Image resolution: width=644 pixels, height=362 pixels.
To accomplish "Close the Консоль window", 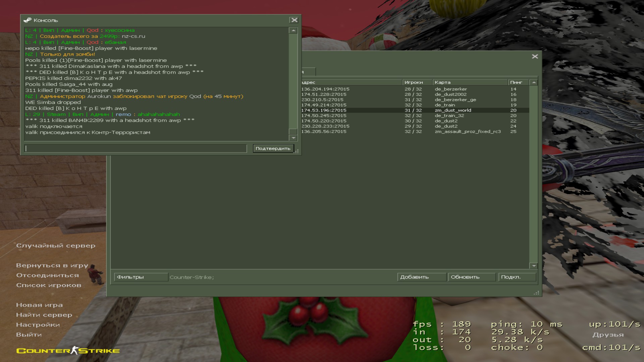I will [x=294, y=20].
